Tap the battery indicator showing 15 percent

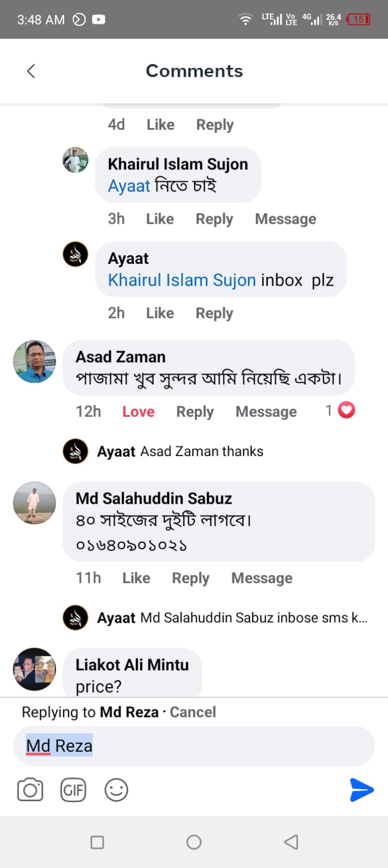click(358, 19)
